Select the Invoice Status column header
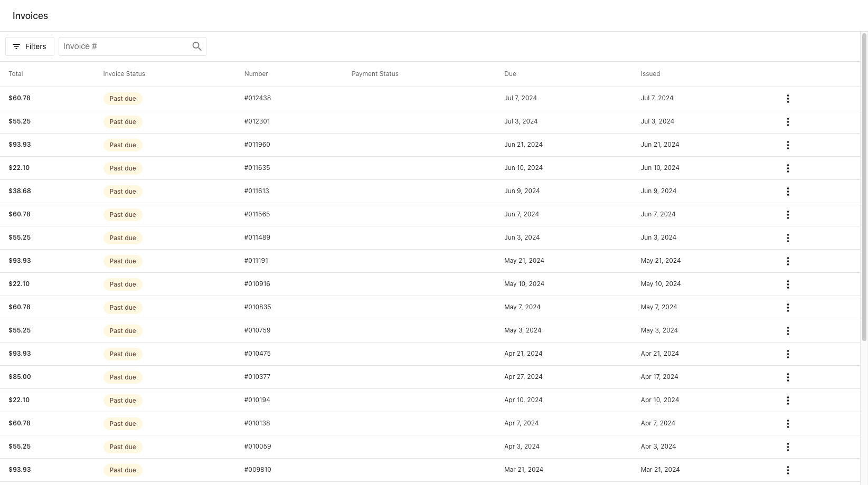Image resolution: width=868 pixels, height=485 pixels. pos(124,74)
